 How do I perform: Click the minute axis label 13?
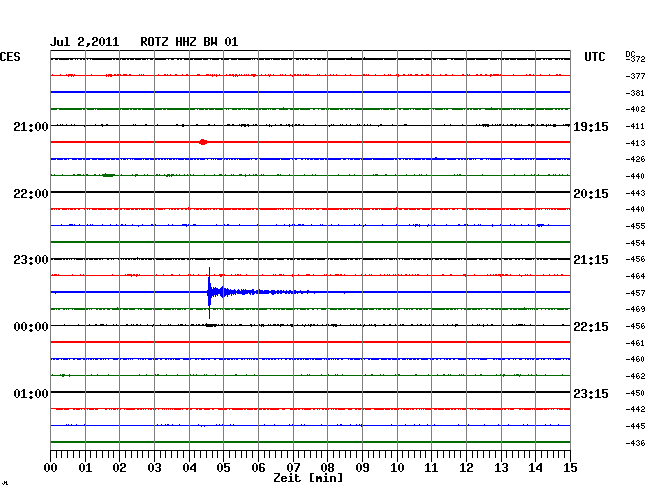click(501, 467)
